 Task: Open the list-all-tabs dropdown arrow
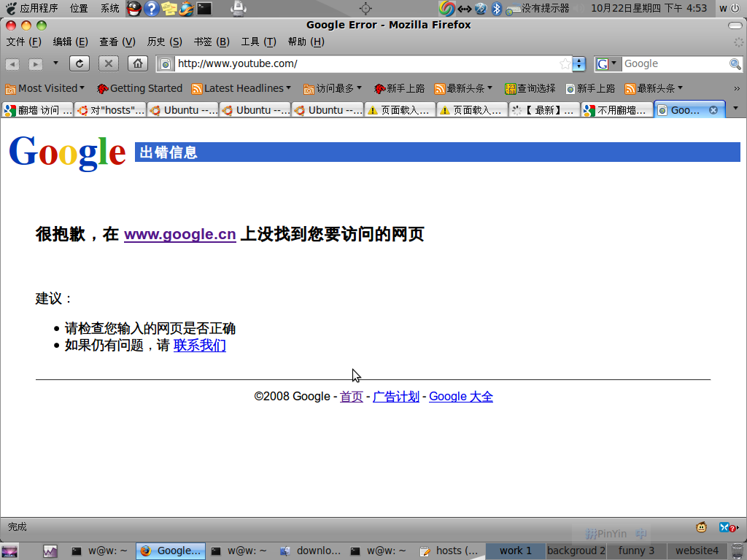735,109
